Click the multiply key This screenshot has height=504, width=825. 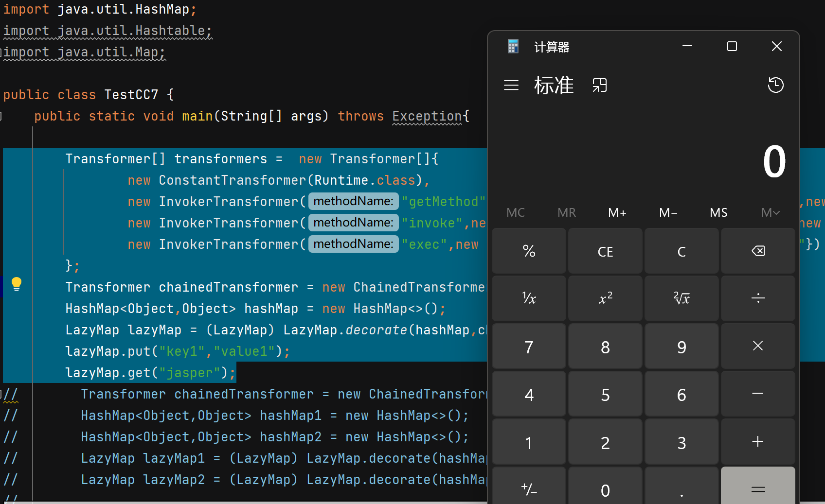click(758, 346)
